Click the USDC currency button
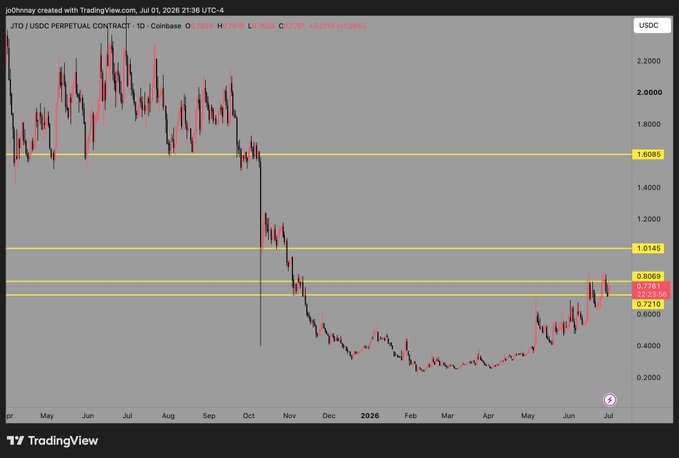679x458 pixels. click(x=652, y=26)
